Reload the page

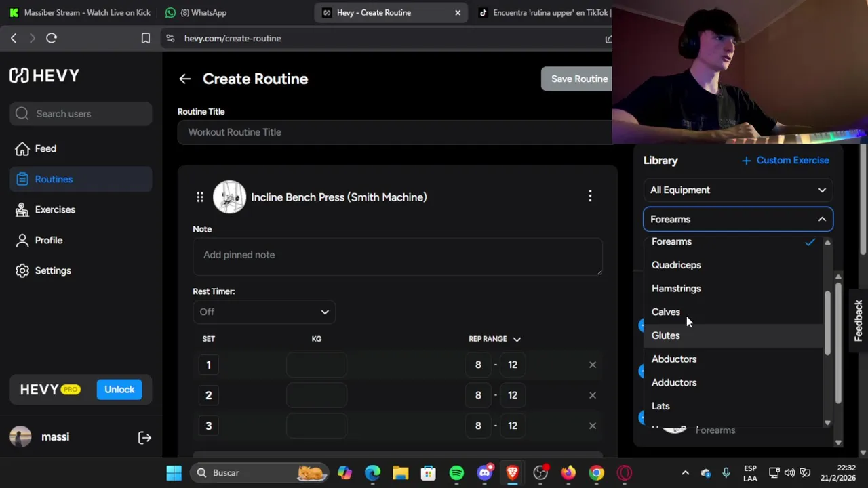point(52,39)
